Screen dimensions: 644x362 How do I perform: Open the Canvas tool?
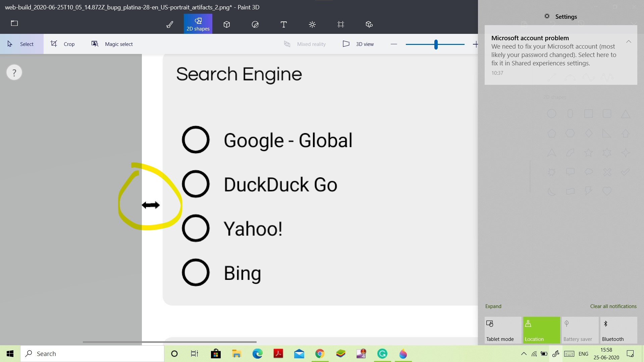(x=341, y=24)
